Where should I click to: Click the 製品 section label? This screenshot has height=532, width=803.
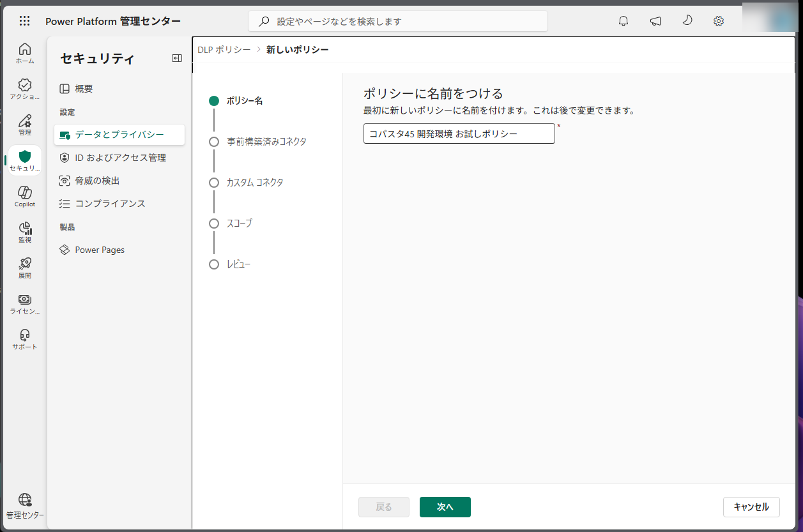(67, 227)
